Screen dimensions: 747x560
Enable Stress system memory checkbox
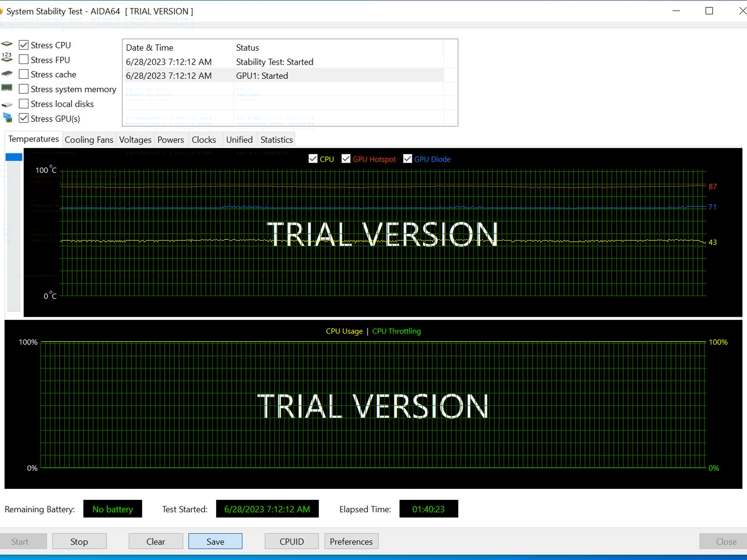24,89
